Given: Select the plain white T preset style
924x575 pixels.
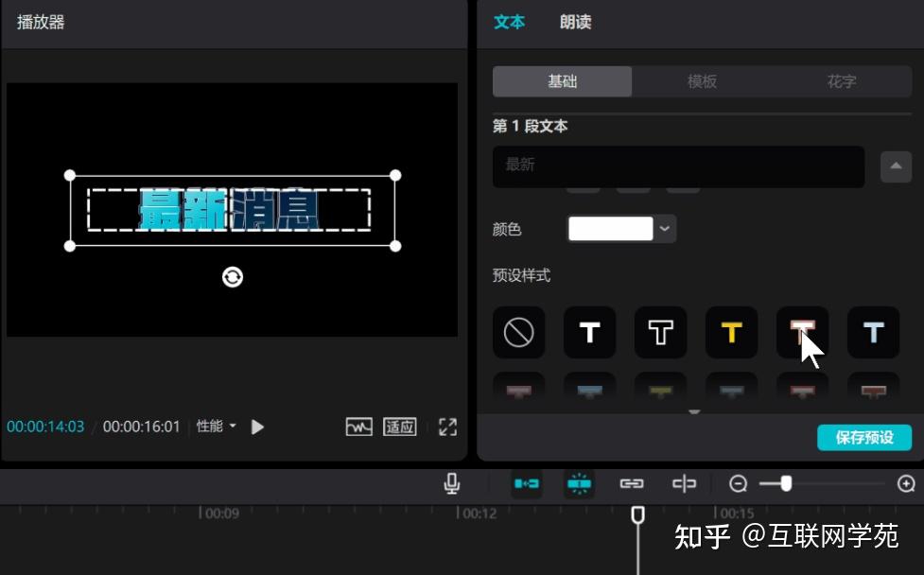Looking at the screenshot, I should [589, 332].
